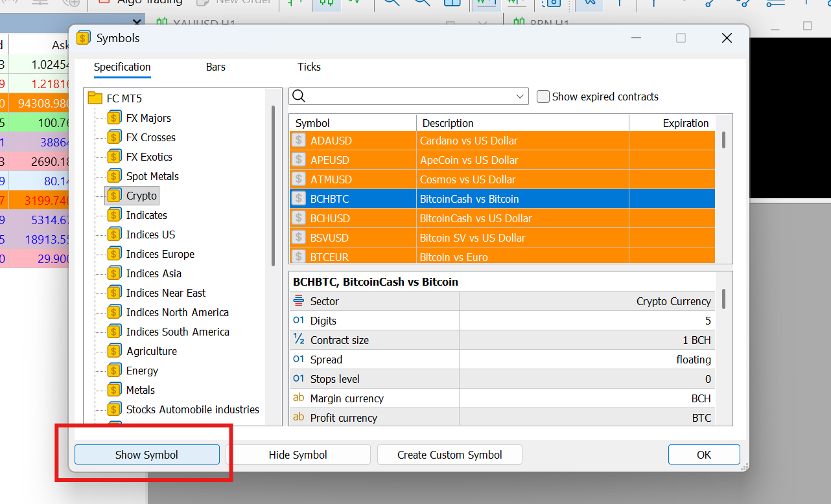
Task: Click the BCHUSD symbol dollar icon
Action: (299, 218)
